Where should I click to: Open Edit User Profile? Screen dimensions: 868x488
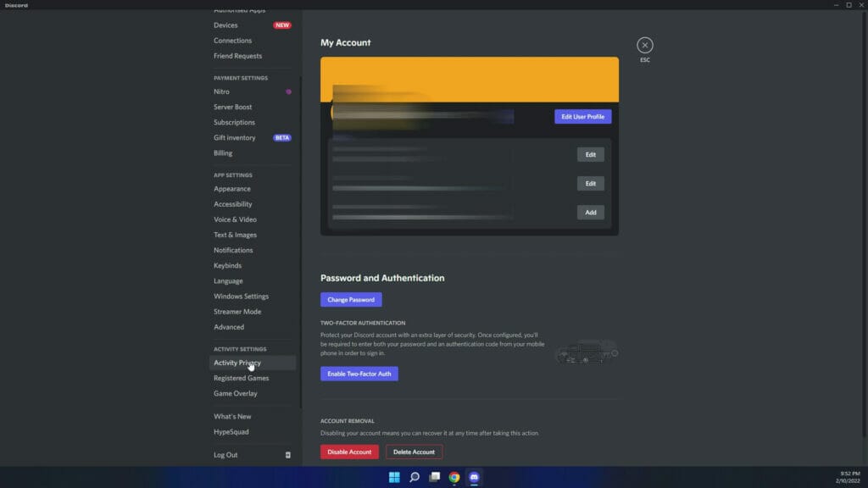583,116
